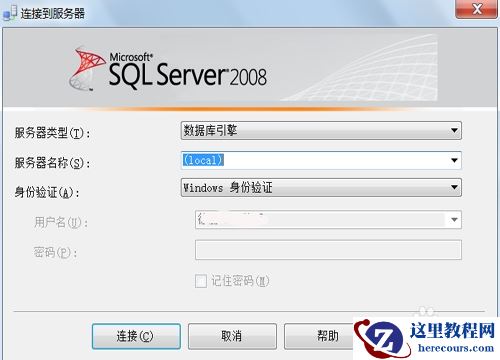Open the 服务器类型 dropdown arrow
This screenshot has width=500, height=360.
pyautogui.click(x=454, y=130)
